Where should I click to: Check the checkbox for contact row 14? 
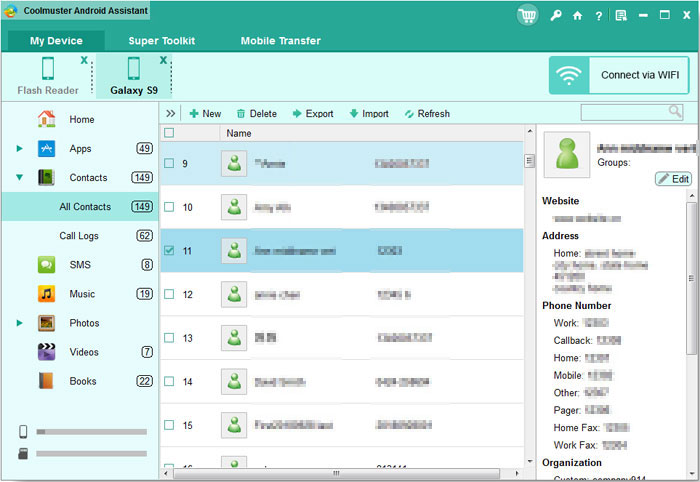coord(169,382)
